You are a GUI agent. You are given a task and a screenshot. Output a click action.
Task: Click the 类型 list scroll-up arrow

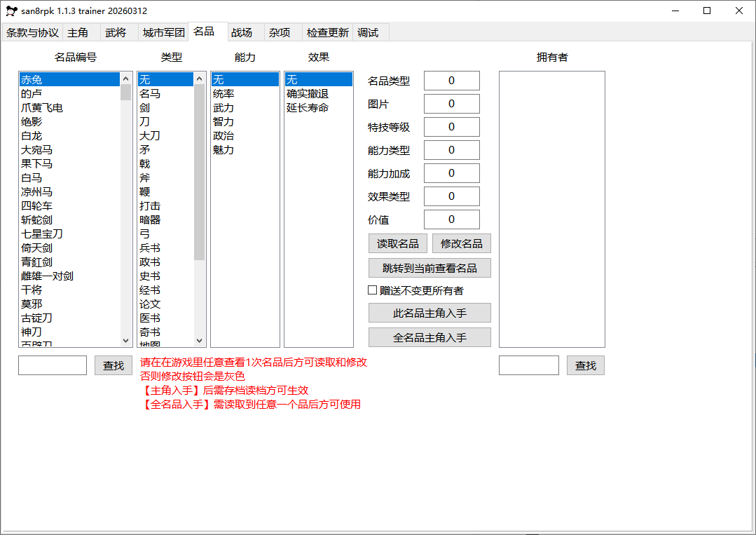pyautogui.click(x=200, y=79)
